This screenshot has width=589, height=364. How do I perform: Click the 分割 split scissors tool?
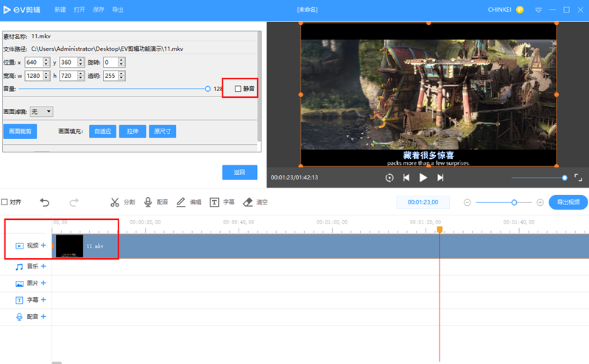tap(122, 202)
